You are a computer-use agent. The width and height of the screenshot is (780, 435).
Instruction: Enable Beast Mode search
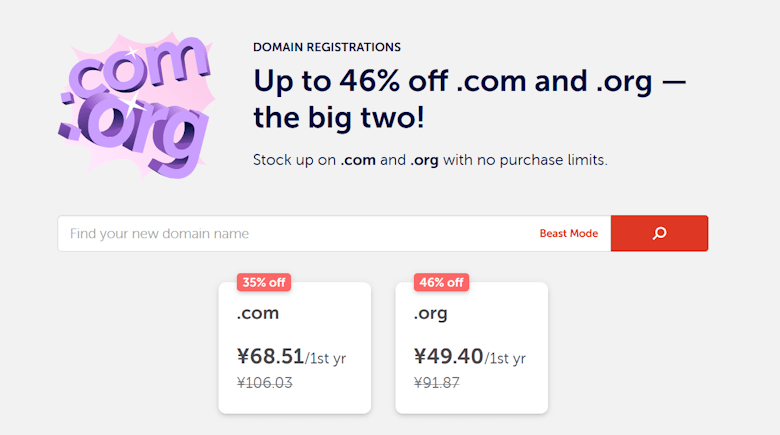[568, 233]
